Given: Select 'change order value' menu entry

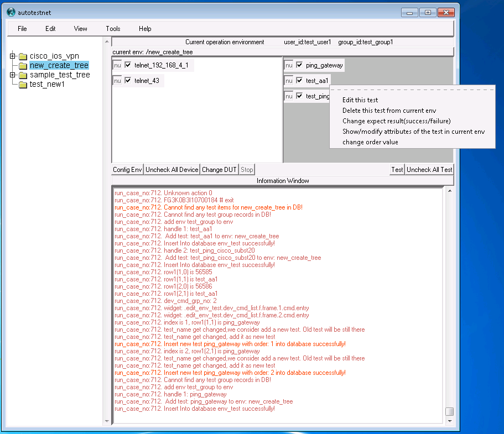Looking at the screenshot, I should click(x=370, y=142).
